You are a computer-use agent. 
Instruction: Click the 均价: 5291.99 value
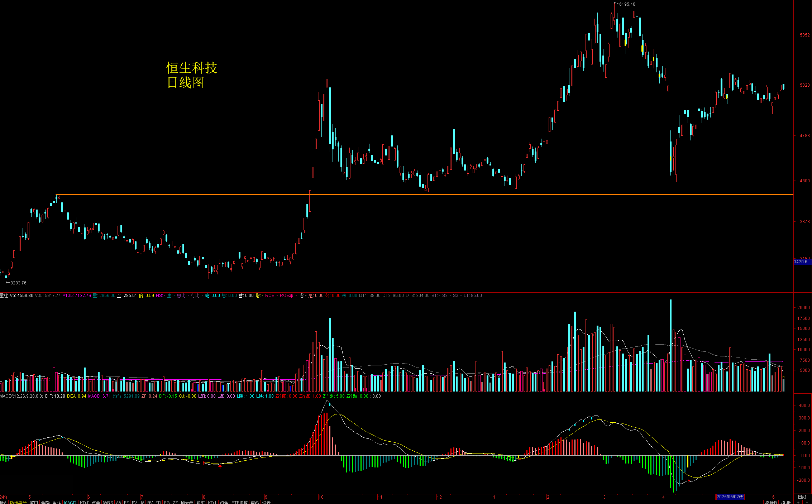click(x=126, y=396)
